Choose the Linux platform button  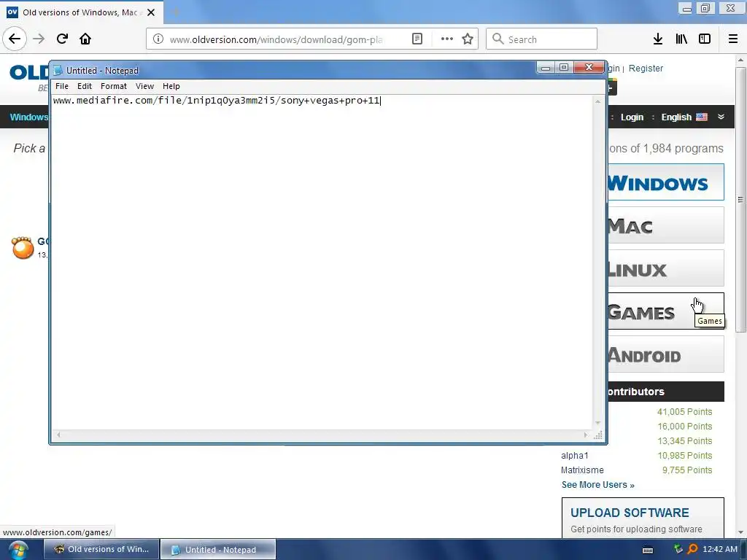665,268
